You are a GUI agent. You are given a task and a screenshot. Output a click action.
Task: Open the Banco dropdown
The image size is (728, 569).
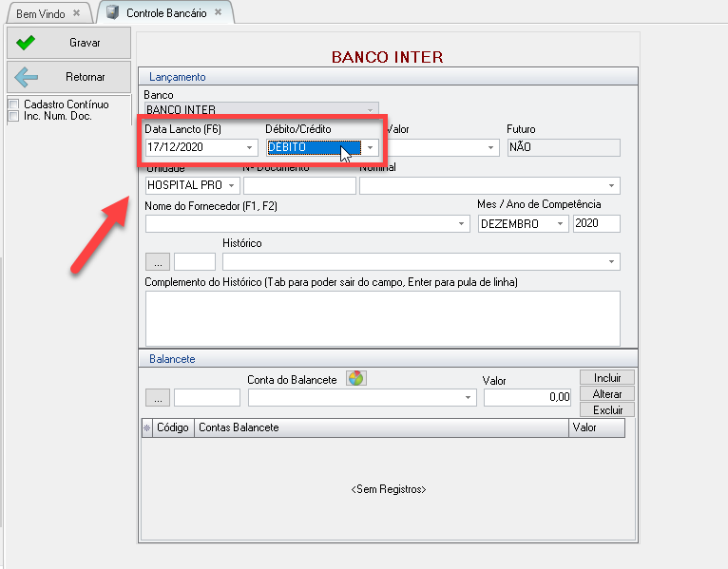(370, 110)
